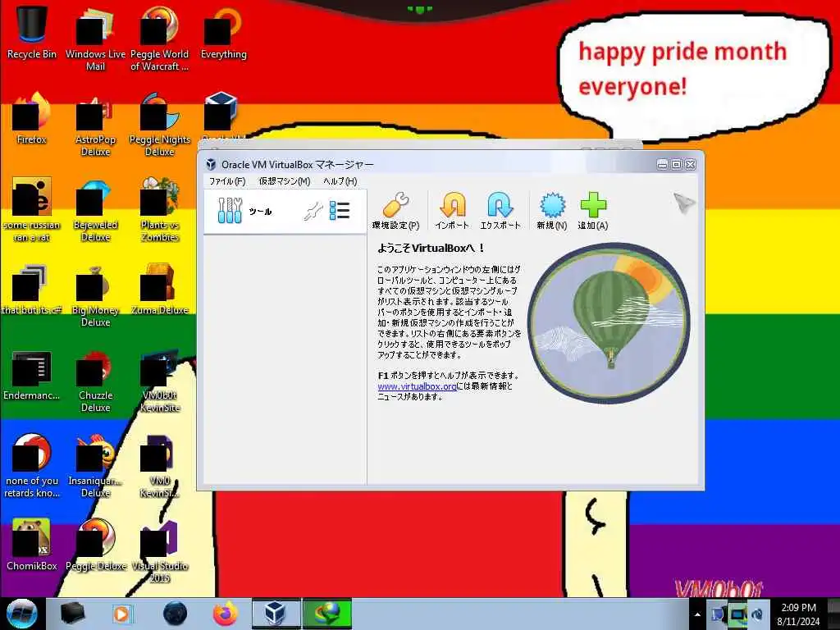Click the green globe taskbar button
This screenshot has width=840, height=630.
pos(327,614)
